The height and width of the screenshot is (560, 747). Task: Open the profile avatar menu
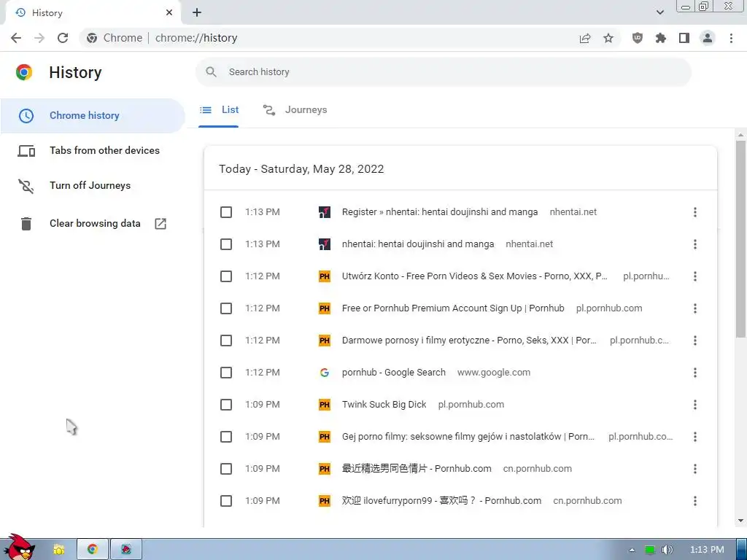click(708, 38)
